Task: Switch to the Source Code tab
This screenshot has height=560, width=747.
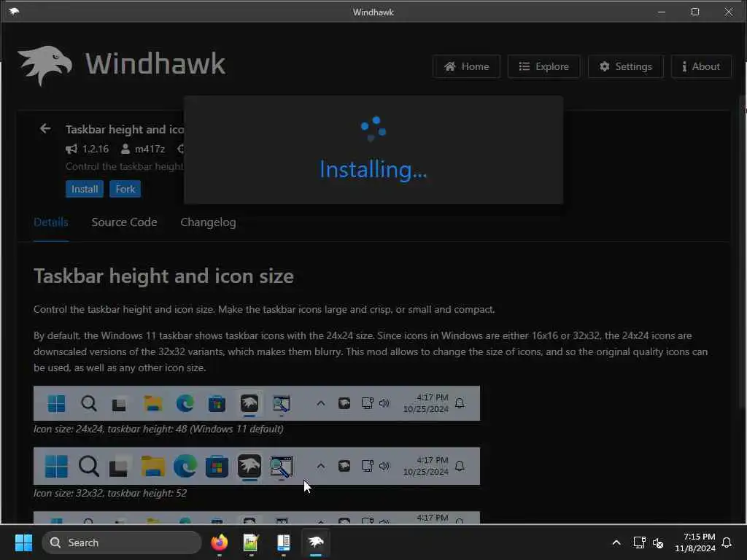Action: pyautogui.click(x=124, y=222)
